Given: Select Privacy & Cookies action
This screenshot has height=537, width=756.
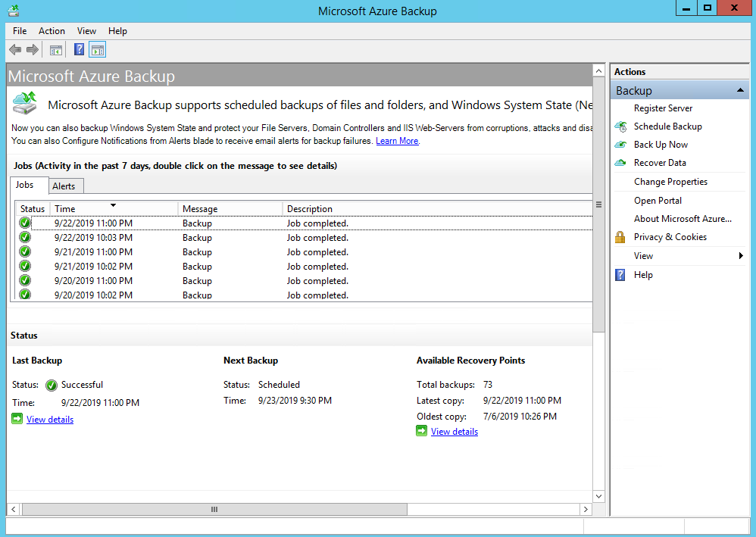Looking at the screenshot, I should coord(670,236).
